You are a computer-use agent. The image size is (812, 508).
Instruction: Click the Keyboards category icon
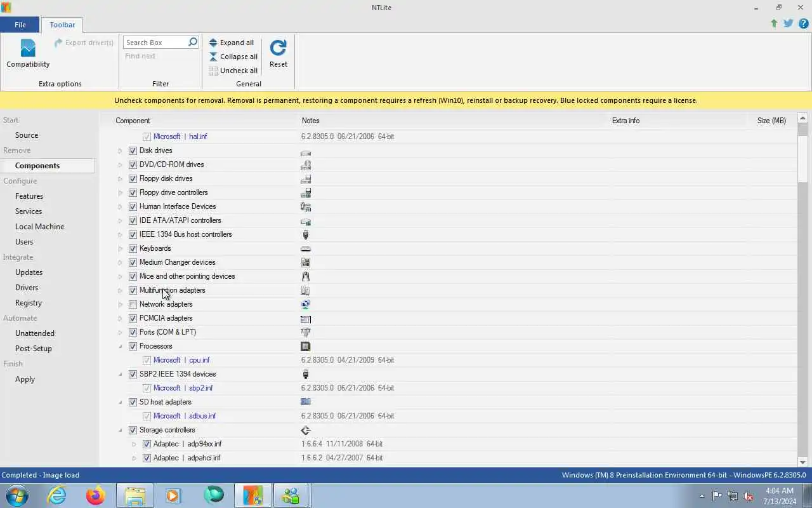[306, 249]
